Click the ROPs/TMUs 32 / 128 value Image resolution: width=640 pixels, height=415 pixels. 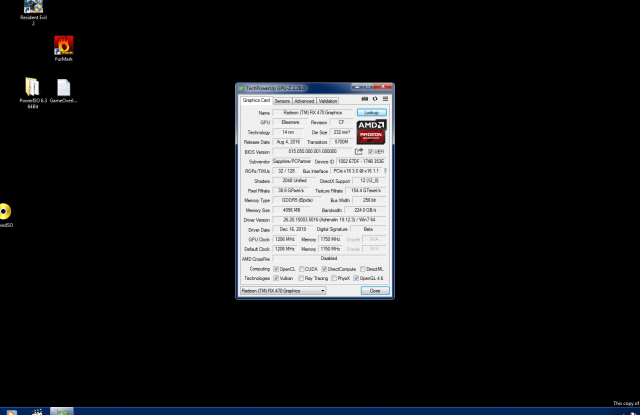(286, 171)
